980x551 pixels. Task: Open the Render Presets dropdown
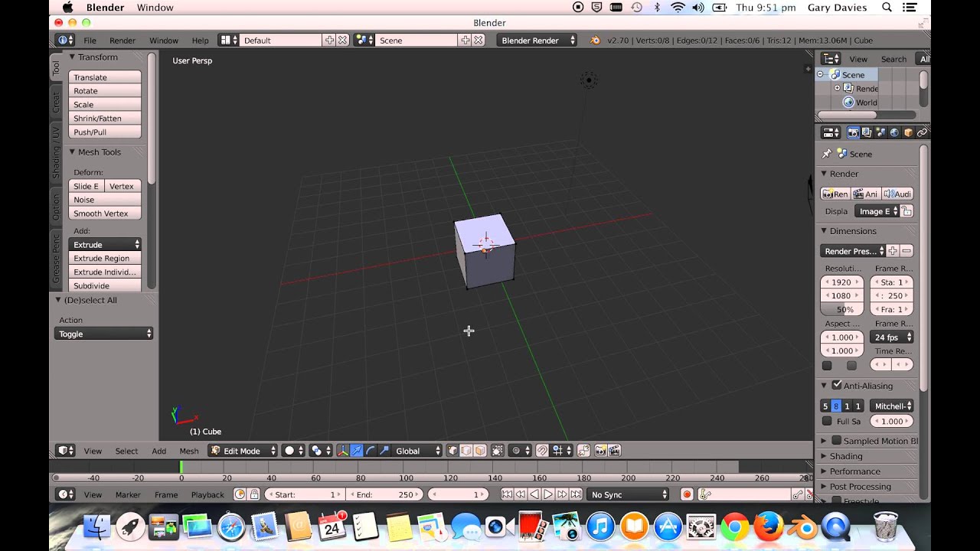852,251
